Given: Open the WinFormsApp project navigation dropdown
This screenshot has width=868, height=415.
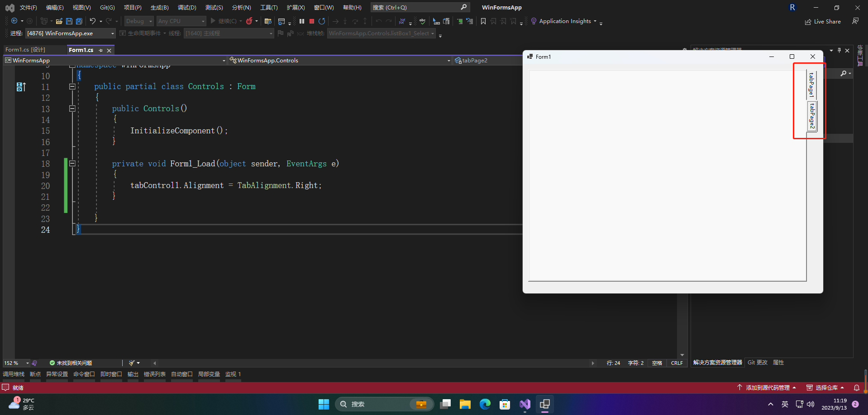Looking at the screenshot, I should (x=115, y=60).
